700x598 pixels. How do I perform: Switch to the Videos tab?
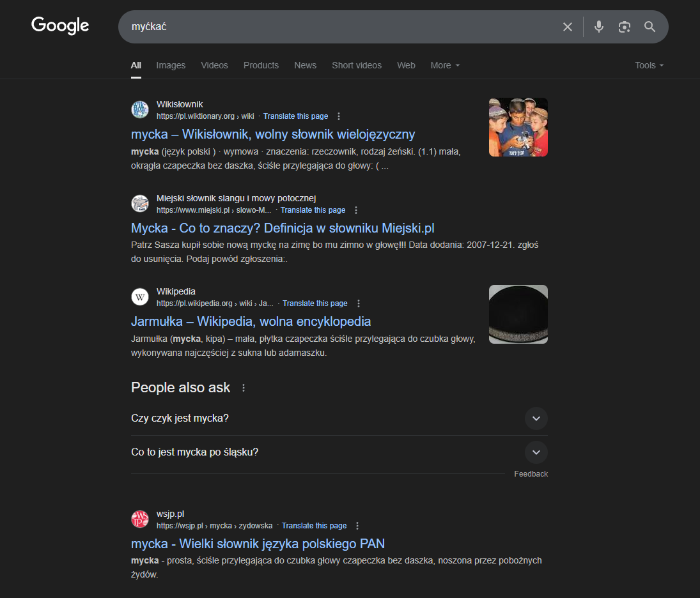(214, 65)
